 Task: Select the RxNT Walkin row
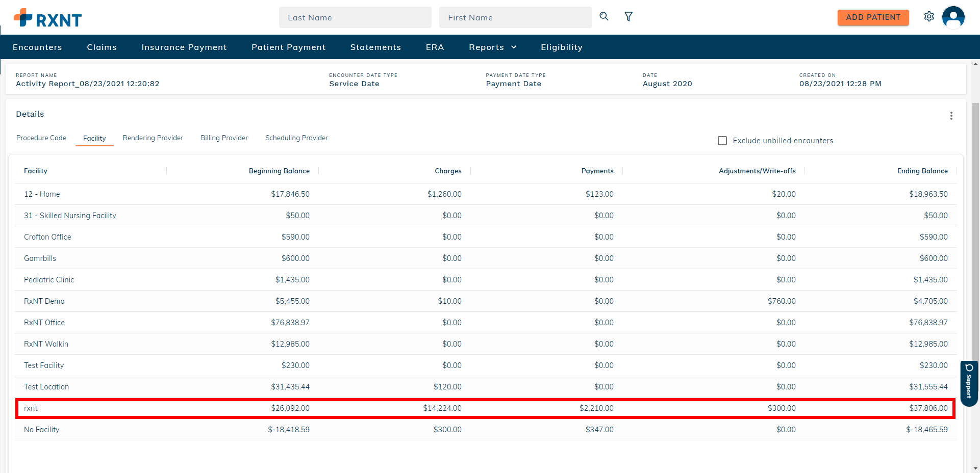[x=486, y=344]
